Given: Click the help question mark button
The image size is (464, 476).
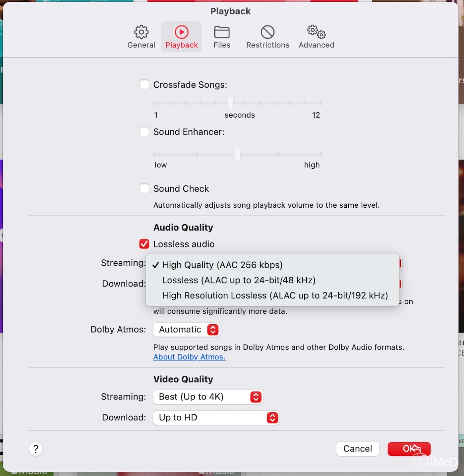Looking at the screenshot, I should click(x=36, y=449).
